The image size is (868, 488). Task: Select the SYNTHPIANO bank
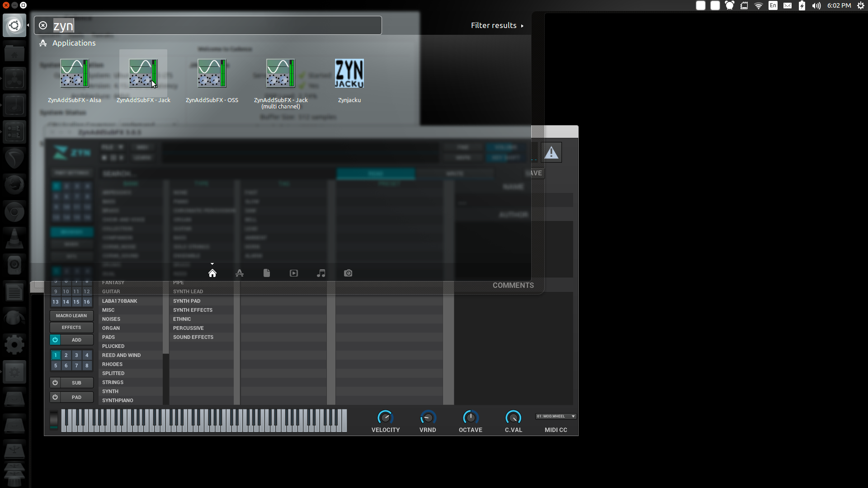pos(131,400)
